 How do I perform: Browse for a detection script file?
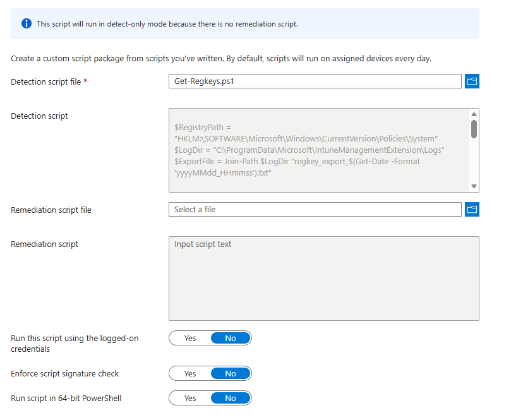coord(472,81)
